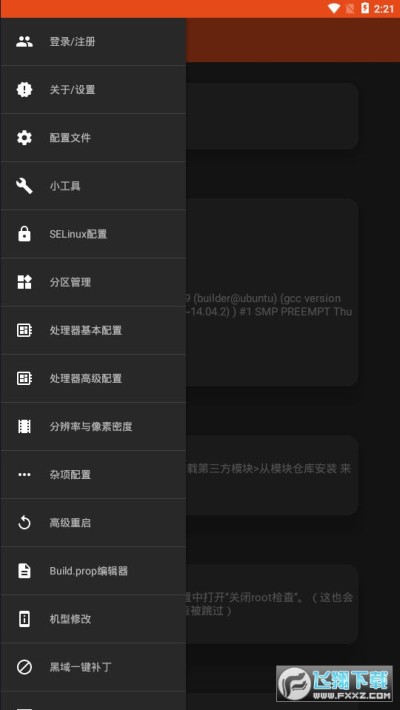
Task: Click the document icon for Build.prop编辑器
Action: [x=24, y=571]
